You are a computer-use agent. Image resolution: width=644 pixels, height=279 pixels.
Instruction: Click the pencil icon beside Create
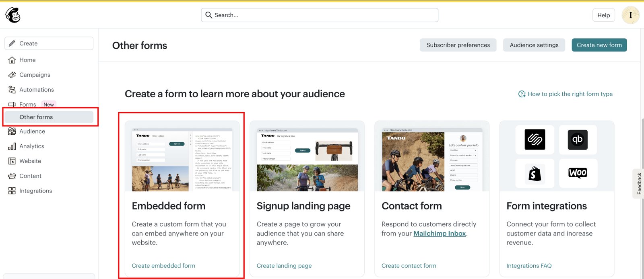pyautogui.click(x=12, y=43)
